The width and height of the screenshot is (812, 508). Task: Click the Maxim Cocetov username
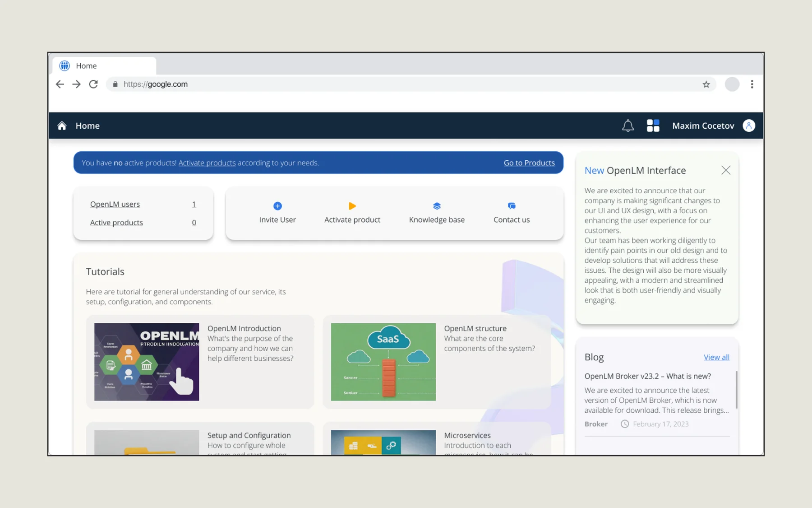tap(703, 126)
